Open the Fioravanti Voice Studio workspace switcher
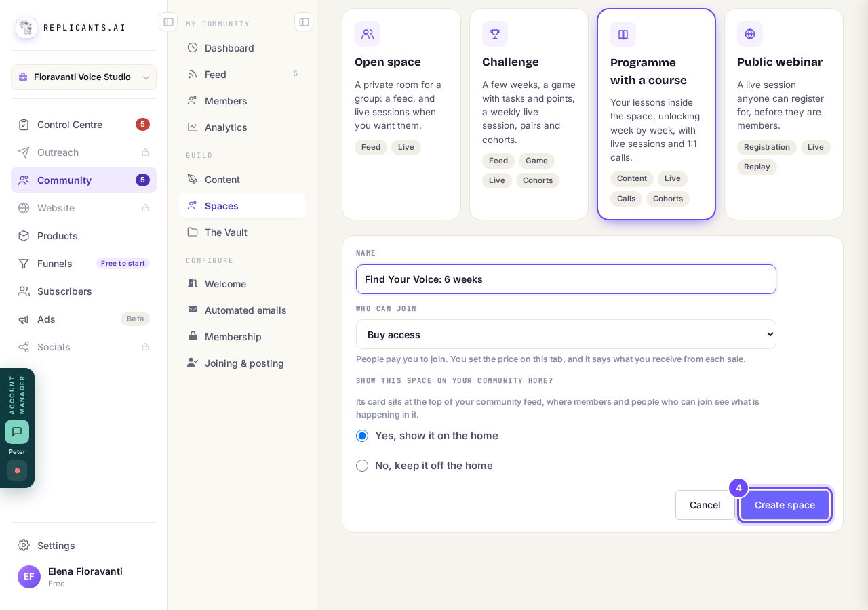Image resolution: width=868 pixels, height=610 pixels. click(x=83, y=77)
